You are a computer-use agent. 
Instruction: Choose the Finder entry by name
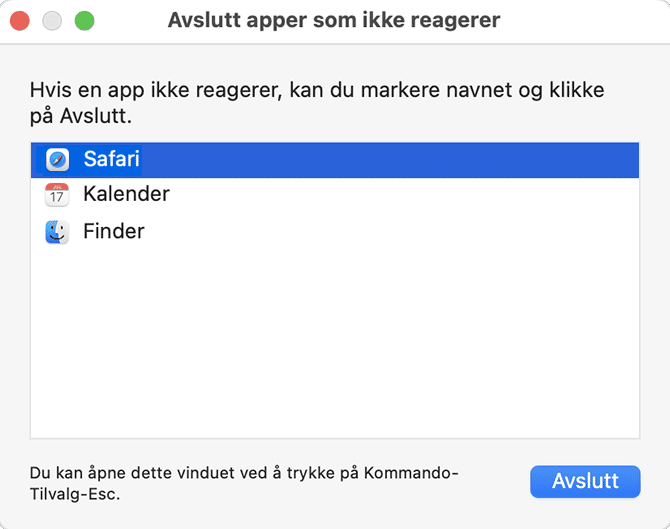click(x=114, y=231)
